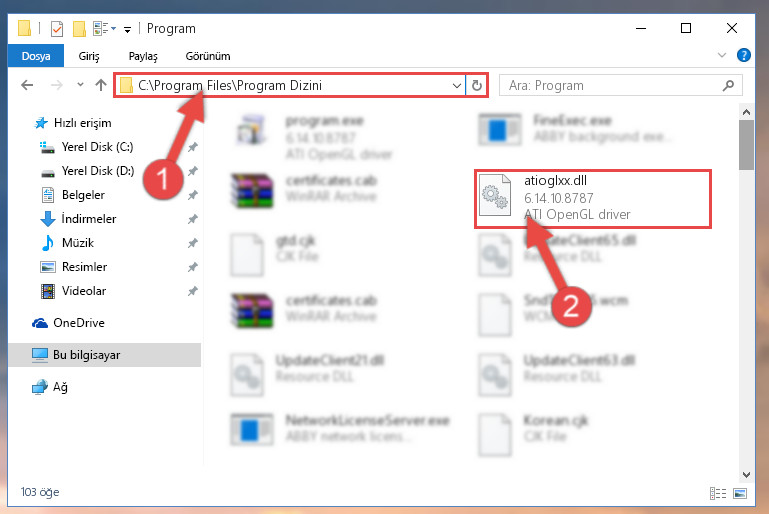Click the Ara: Program search field

620,85
